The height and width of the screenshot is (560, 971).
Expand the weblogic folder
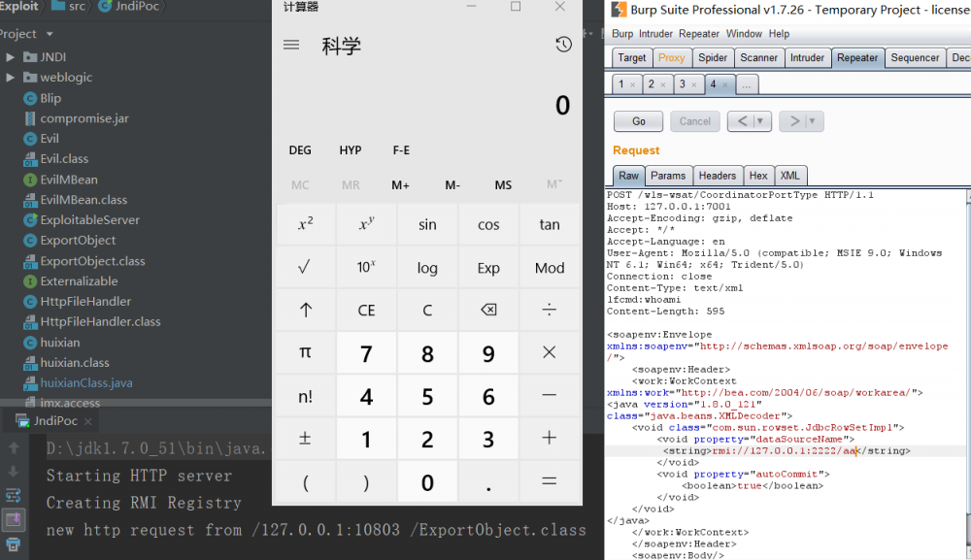[x=10, y=78]
